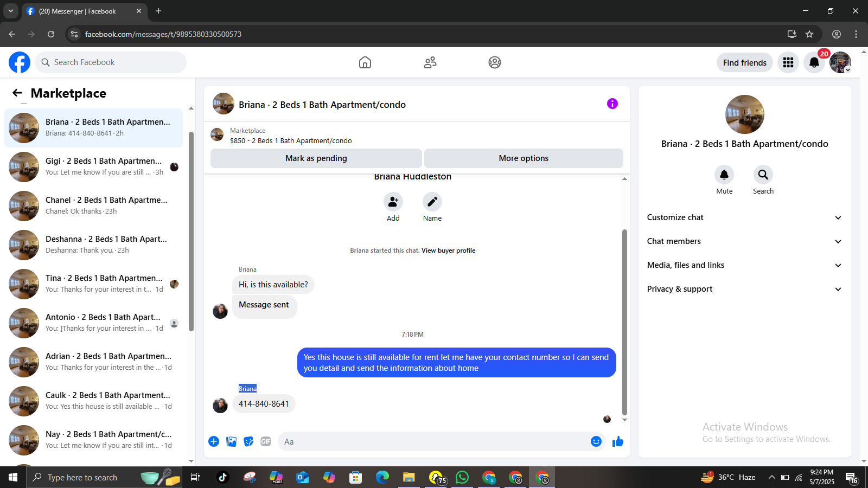Open new browser tab plus button

[158, 11]
